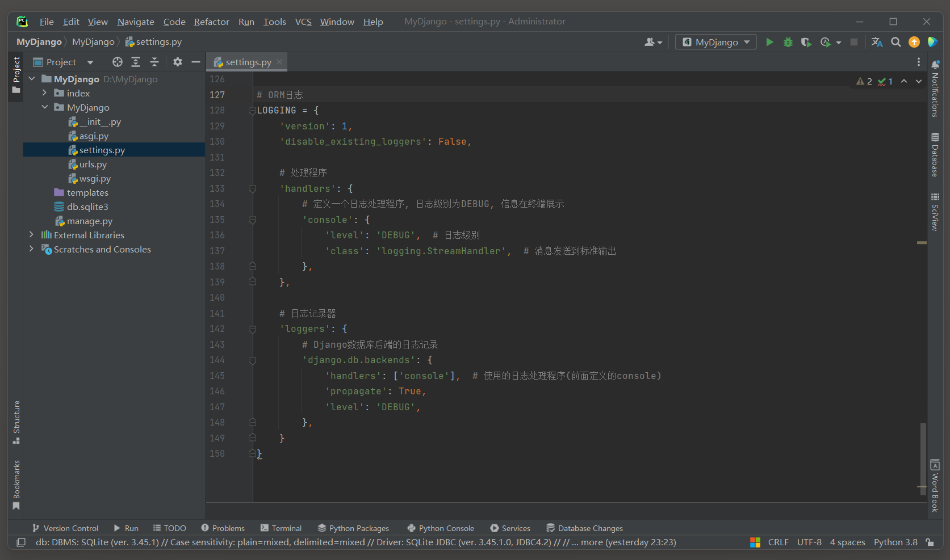Screen dimensions: 950x560
Task: Open the Project panel gear options
Action: (x=178, y=62)
